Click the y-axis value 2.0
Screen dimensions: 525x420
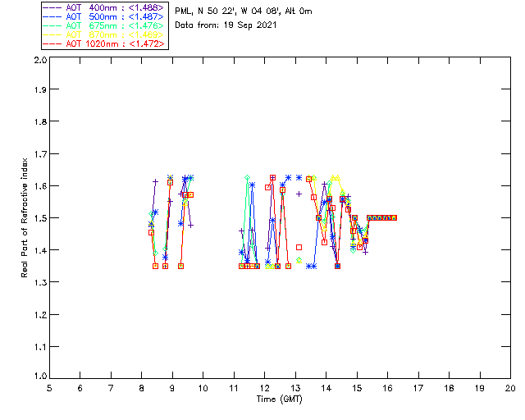40,60
